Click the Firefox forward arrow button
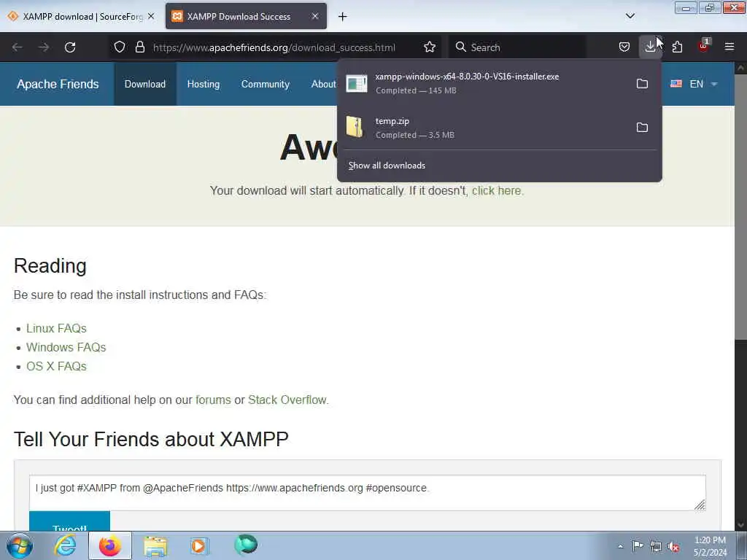The height and width of the screenshot is (560, 747). click(x=44, y=47)
